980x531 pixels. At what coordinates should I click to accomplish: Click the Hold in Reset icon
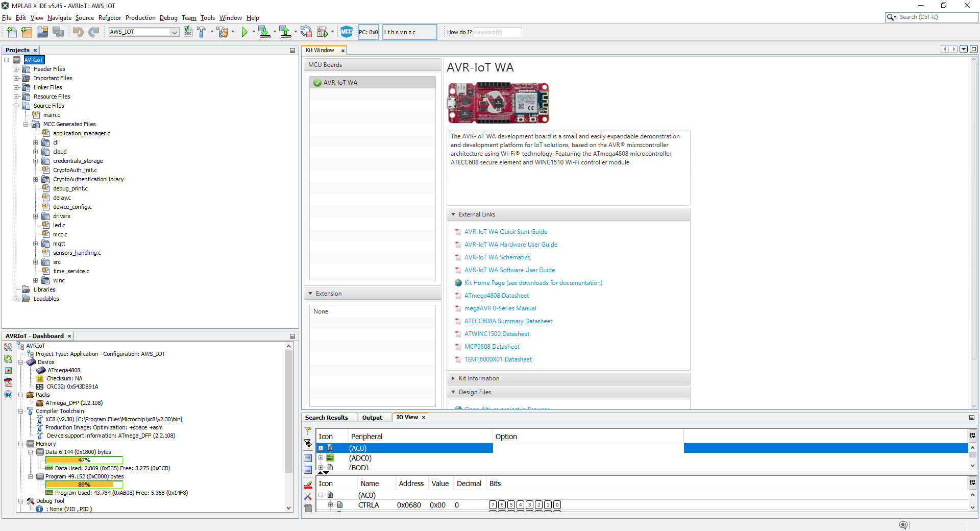click(x=306, y=32)
